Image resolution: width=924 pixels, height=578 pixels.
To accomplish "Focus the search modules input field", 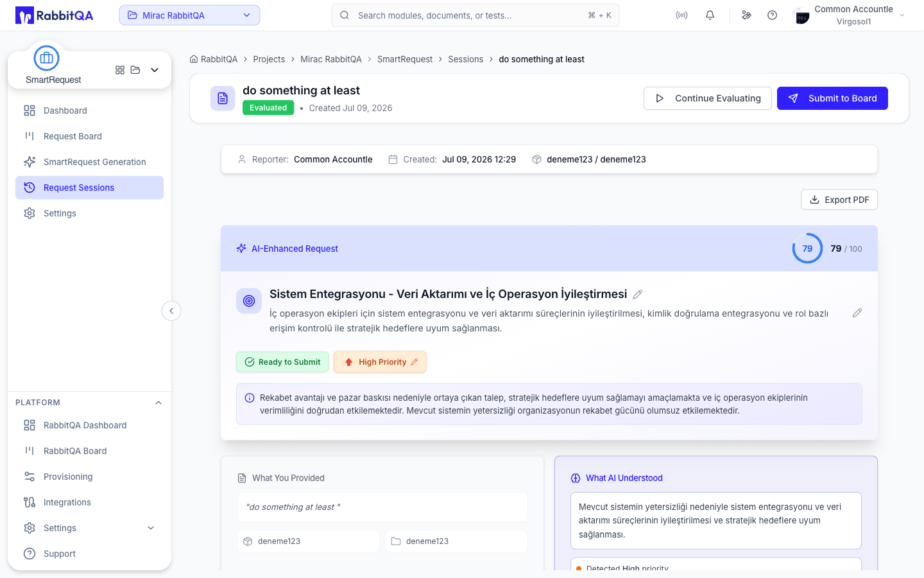I will click(475, 15).
